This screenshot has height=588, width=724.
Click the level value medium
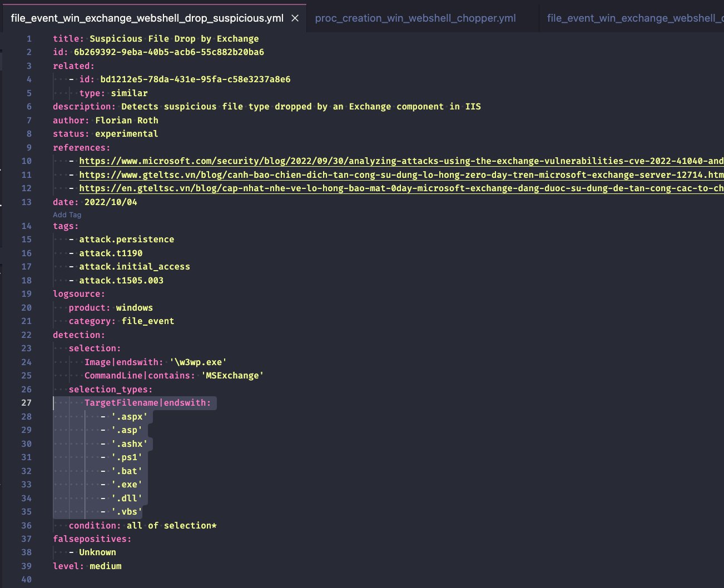(106, 566)
